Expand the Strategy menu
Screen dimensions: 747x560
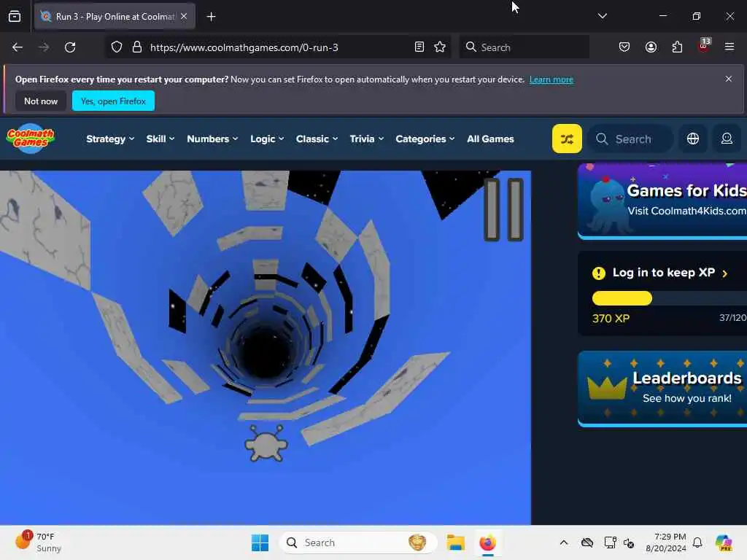pyautogui.click(x=110, y=139)
